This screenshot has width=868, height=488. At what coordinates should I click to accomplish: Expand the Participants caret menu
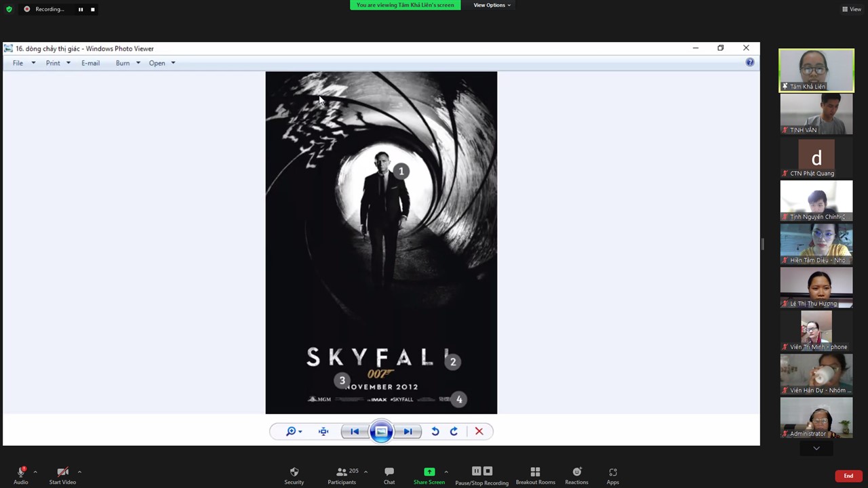(366, 472)
